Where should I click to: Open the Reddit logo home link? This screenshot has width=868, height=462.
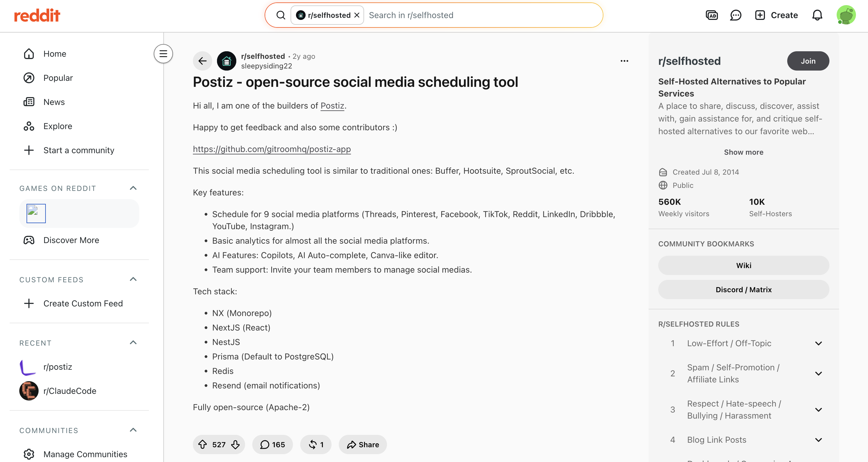37,15
